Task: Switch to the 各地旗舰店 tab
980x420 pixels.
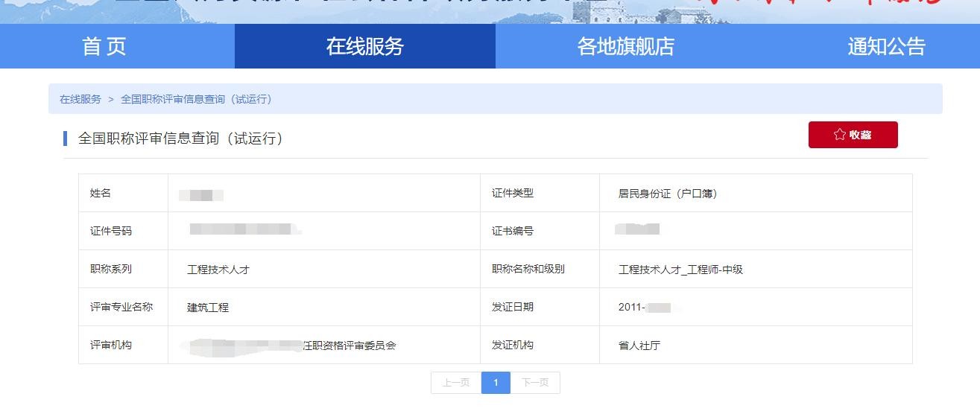Action: click(625, 46)
